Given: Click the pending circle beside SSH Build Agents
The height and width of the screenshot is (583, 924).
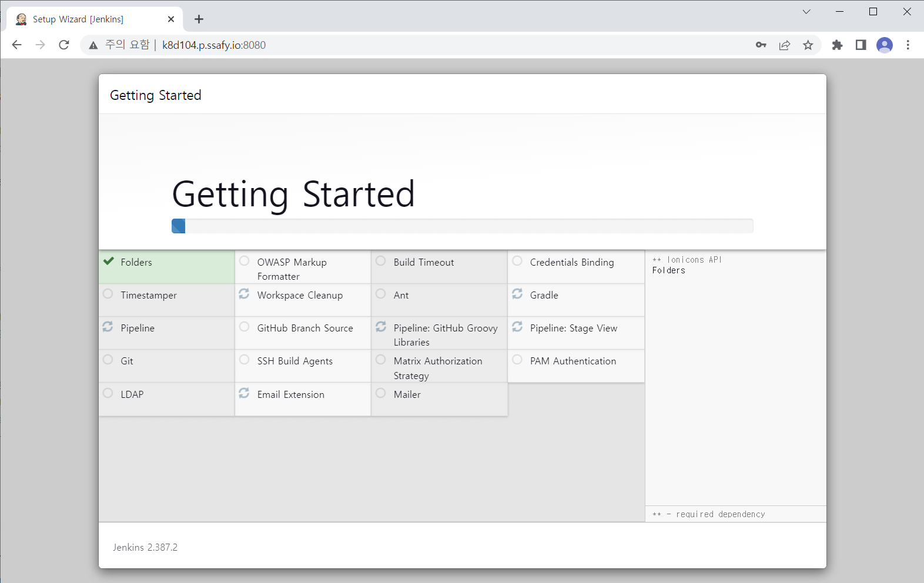Looking at the screenshot, I should [245, 359].
